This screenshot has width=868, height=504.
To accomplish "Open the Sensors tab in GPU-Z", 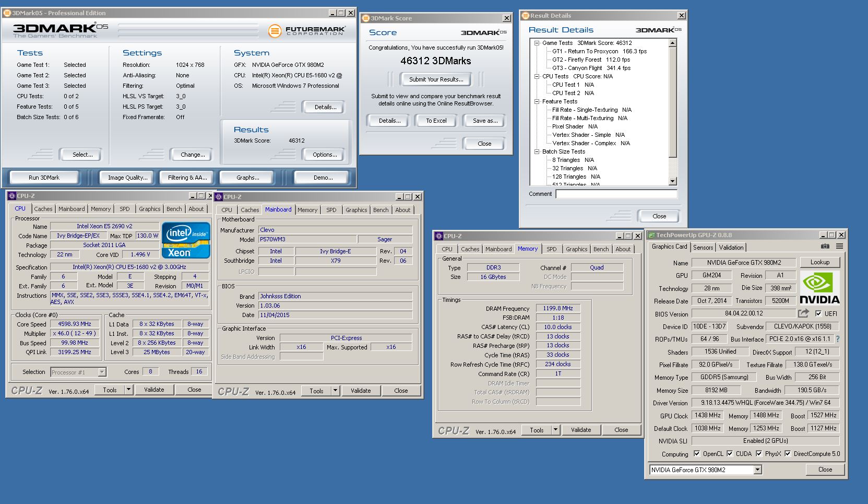I will point(703,248).
